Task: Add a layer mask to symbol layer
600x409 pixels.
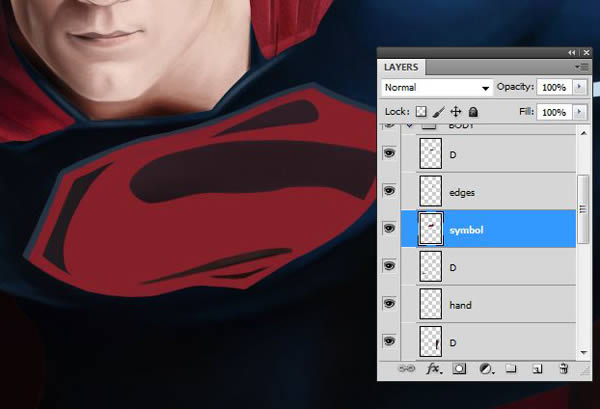Action: click(459, 369)
